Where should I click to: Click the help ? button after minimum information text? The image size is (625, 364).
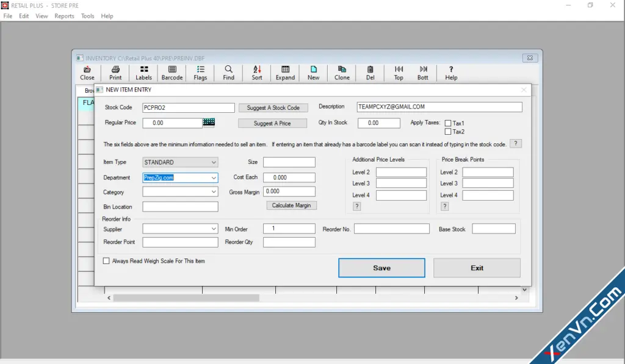515,144
